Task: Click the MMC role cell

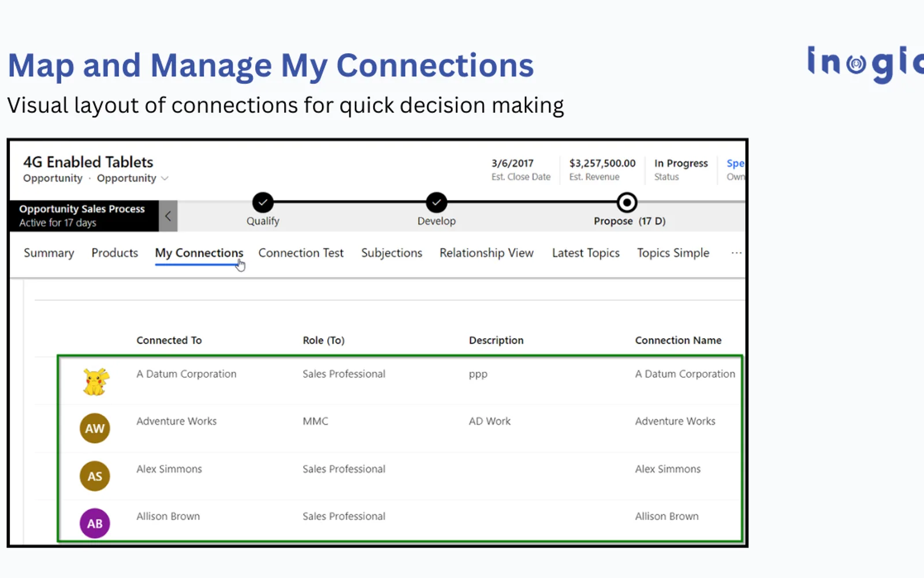Action: click(315, 421)
